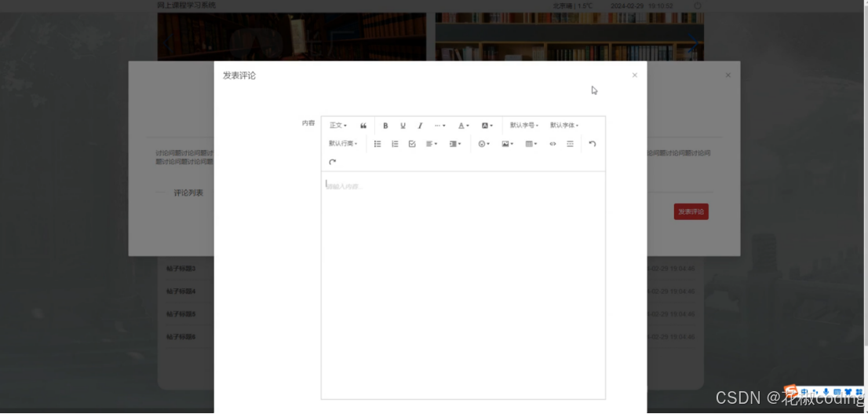Open the insert image menu
Screen dimensions: 868x414
[x=508, y=144]
